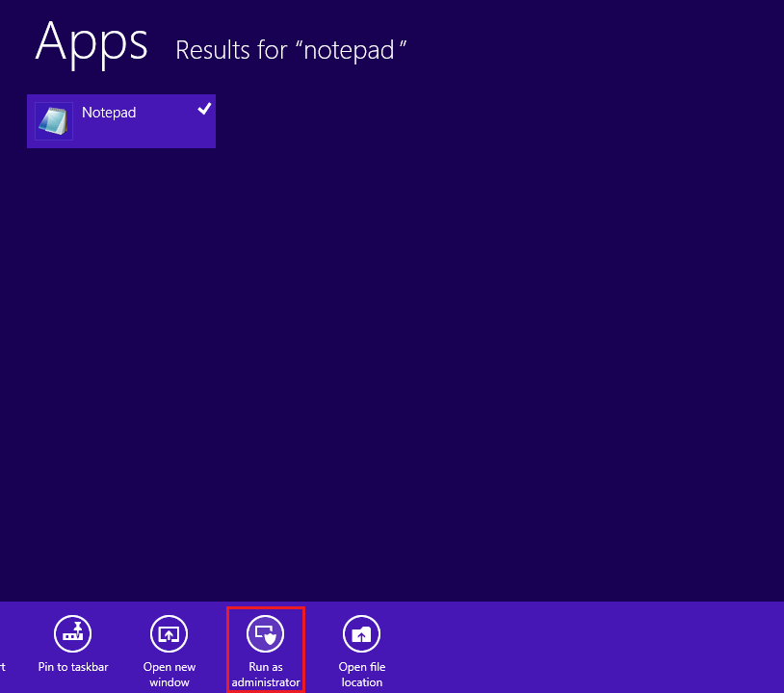Click the "Apps" heading
The image size is (784, 693).
point(91,44)
